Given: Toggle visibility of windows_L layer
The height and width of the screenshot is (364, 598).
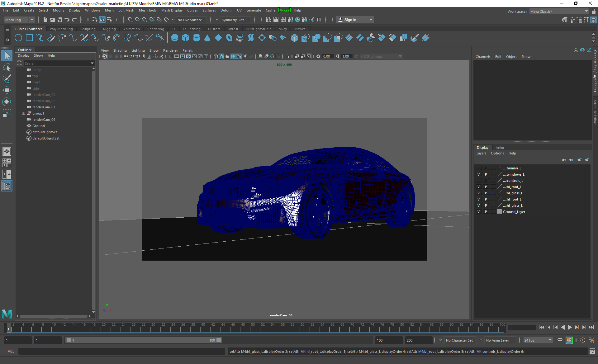Looking at the screenshot, I should [478, 174].
